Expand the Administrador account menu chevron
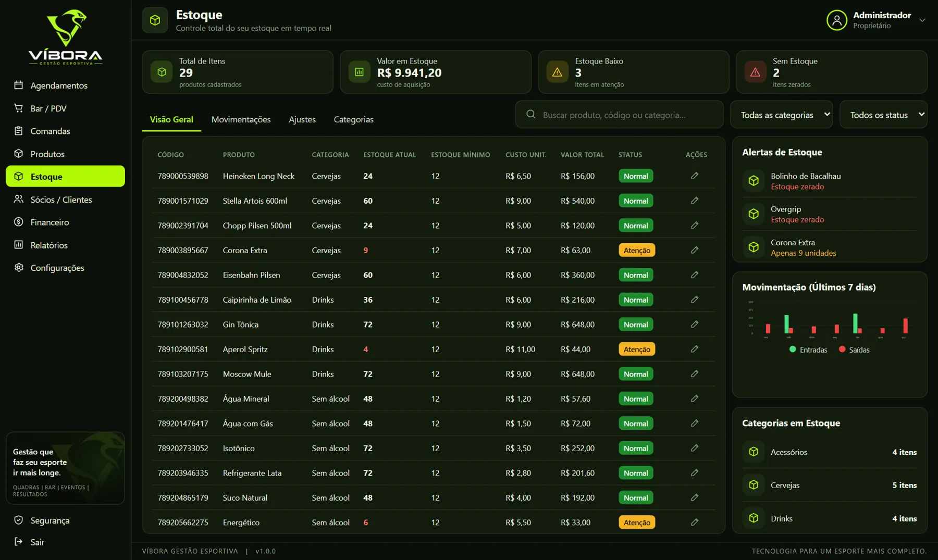The image size is (938, 560). click(x=922, y=20)
